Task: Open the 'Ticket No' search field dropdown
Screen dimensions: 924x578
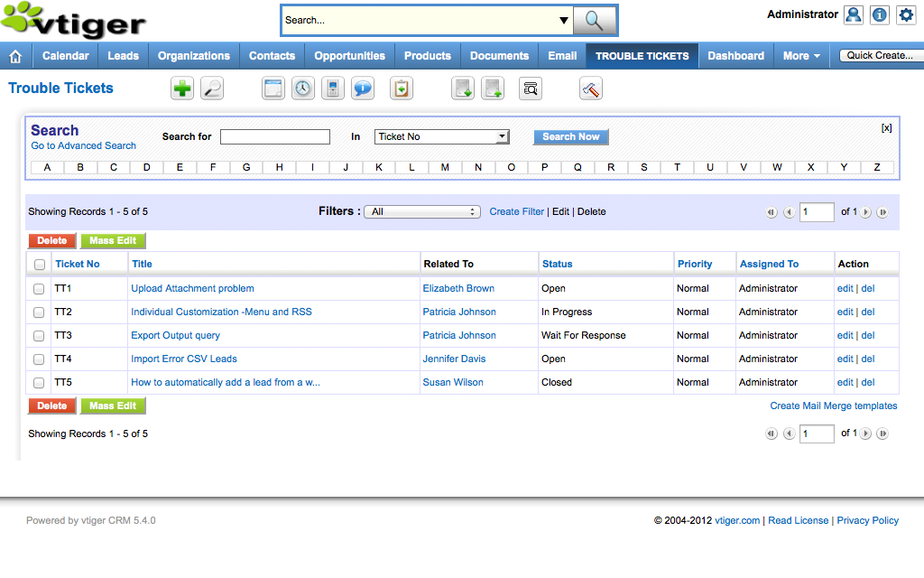Action: point(442,137)
